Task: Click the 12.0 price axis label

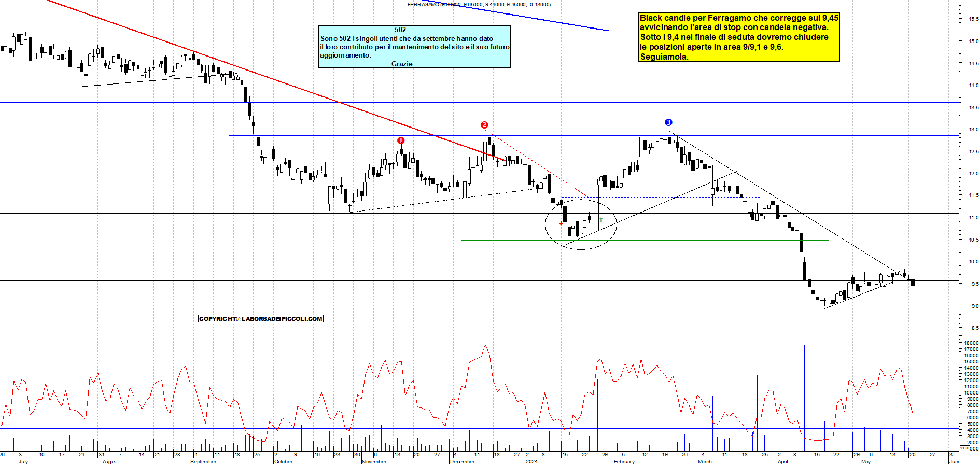Action: (973, 174)
